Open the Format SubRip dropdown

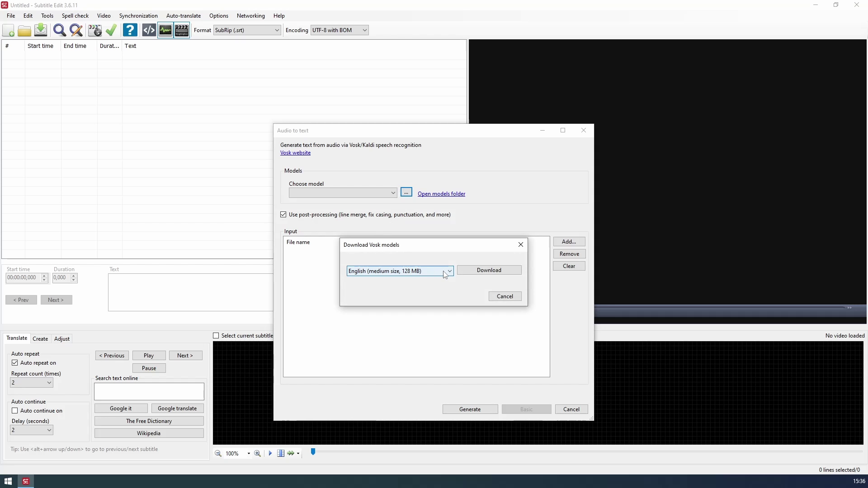click(x=277, y=30)
